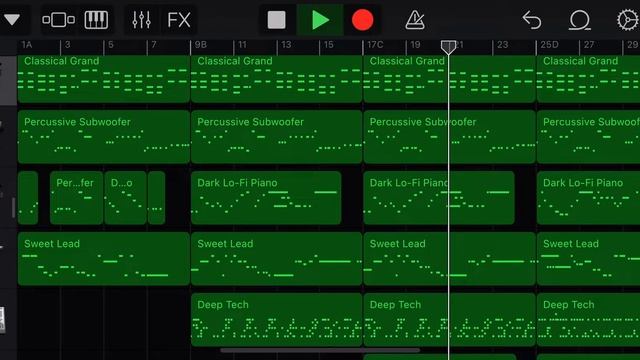Select first Classical Grand region at bar 1
The image size is (640, 360).
coord(104,79)
